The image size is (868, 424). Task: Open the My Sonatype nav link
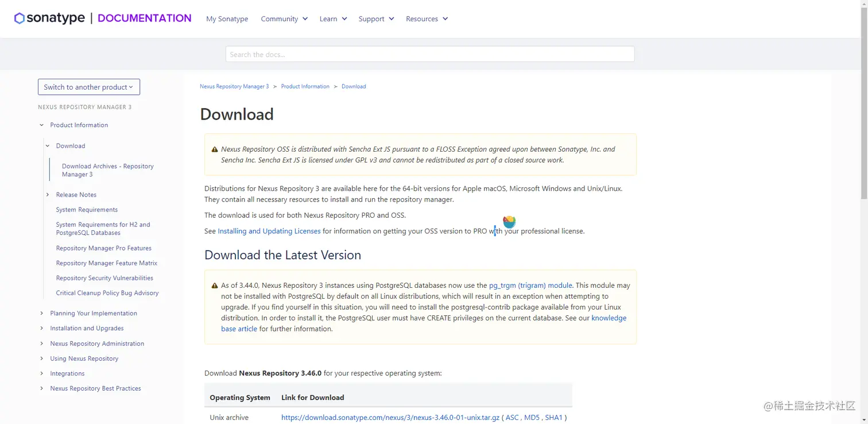pyautogui.click(x=227, y=19)
